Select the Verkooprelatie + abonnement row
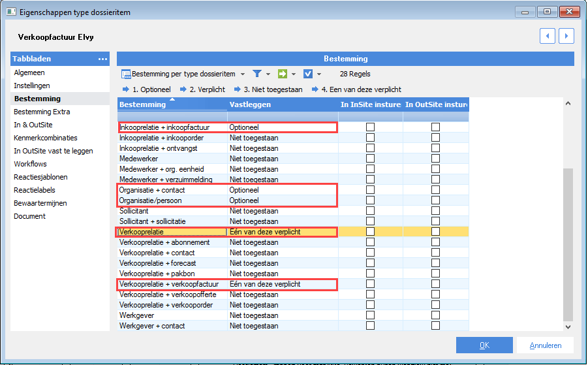Viewport: 588px width, 365px height. pos(293,242)
